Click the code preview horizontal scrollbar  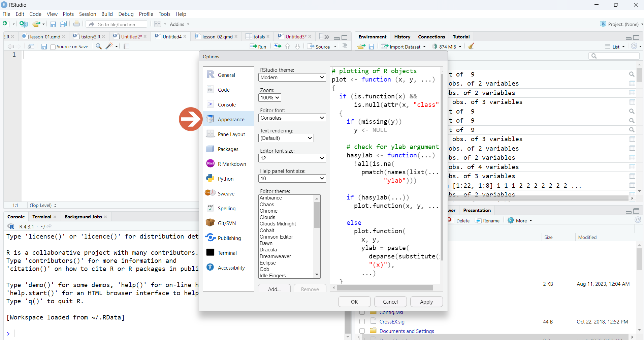385,287
